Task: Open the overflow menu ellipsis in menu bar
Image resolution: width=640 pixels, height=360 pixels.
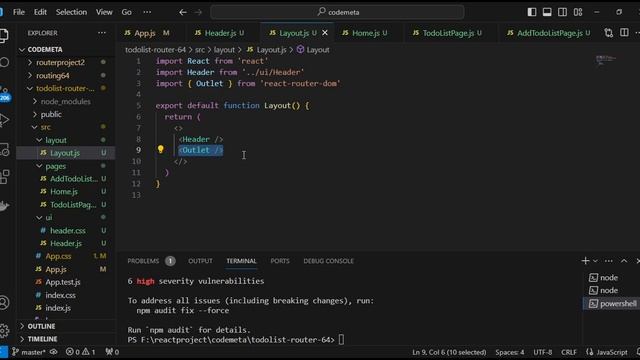Action: (x=147, y=12)
